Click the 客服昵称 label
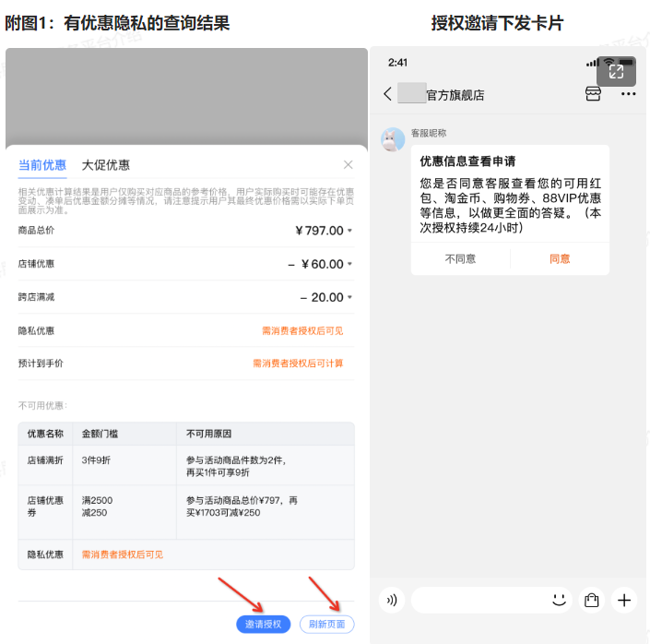Screen dimensions: 650x644 pos(429,133)
